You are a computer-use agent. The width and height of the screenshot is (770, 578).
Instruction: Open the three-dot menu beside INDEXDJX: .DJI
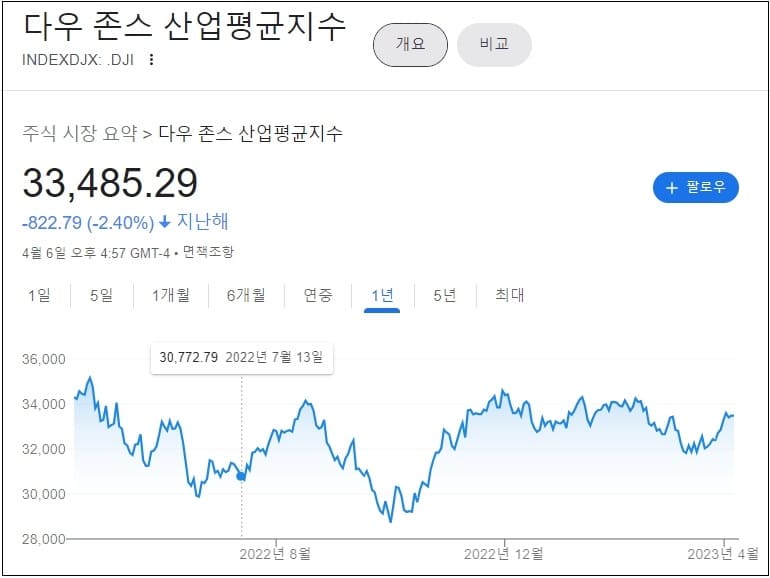point(151,59)
